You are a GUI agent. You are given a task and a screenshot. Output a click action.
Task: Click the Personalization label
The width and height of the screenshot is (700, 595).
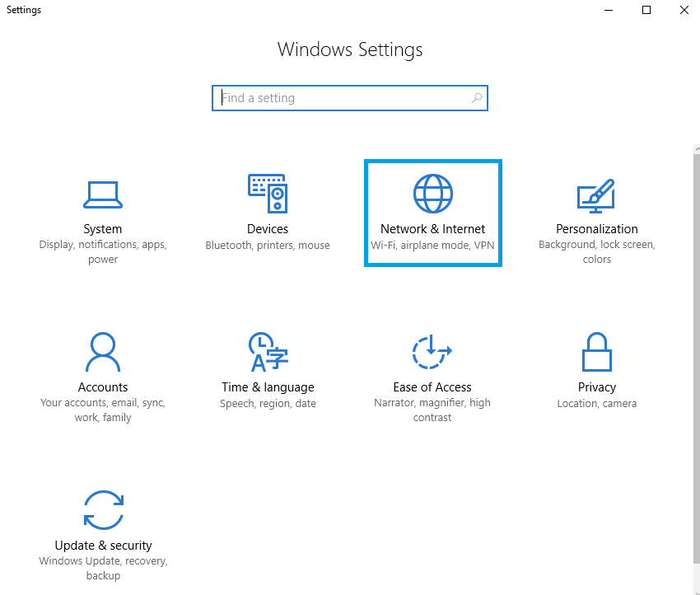click(x=596, y=229)
